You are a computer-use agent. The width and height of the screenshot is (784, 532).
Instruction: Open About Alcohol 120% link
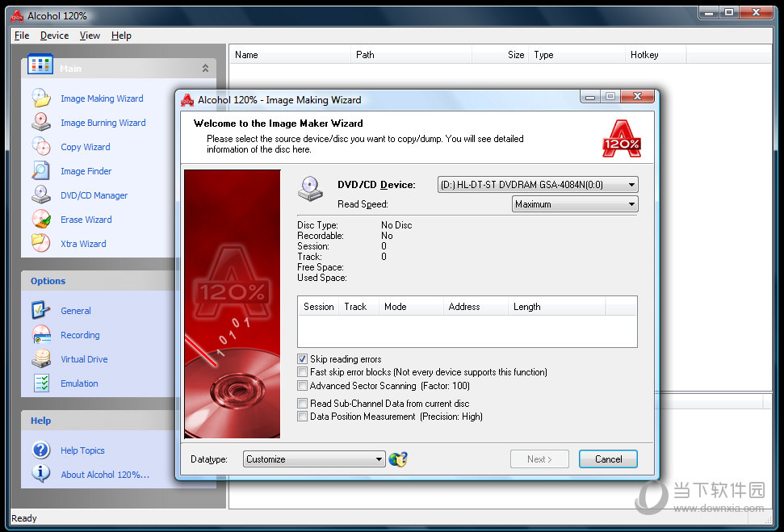(x=105, y=475)
